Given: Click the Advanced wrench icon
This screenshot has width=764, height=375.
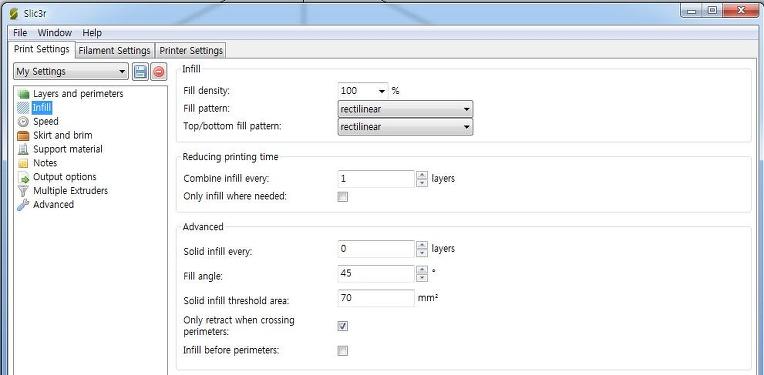Looking at the screenshot, I should pyautogui.click(x=23, y=205).
